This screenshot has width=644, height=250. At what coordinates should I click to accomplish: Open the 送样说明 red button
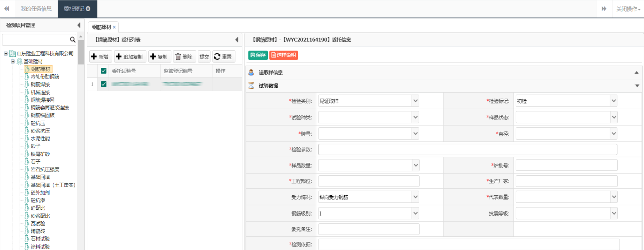(283, 55)
